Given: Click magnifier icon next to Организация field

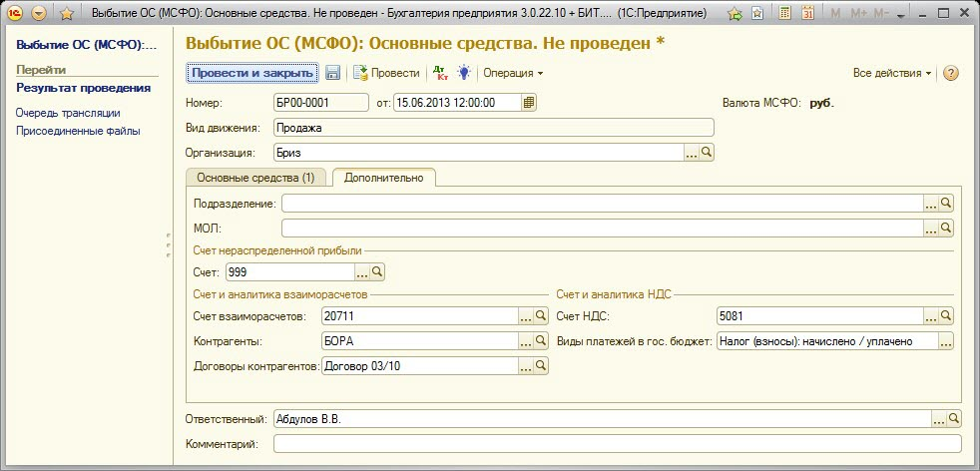Looking at the screenshot, I should pyautogui.click(x=707, y=153).
